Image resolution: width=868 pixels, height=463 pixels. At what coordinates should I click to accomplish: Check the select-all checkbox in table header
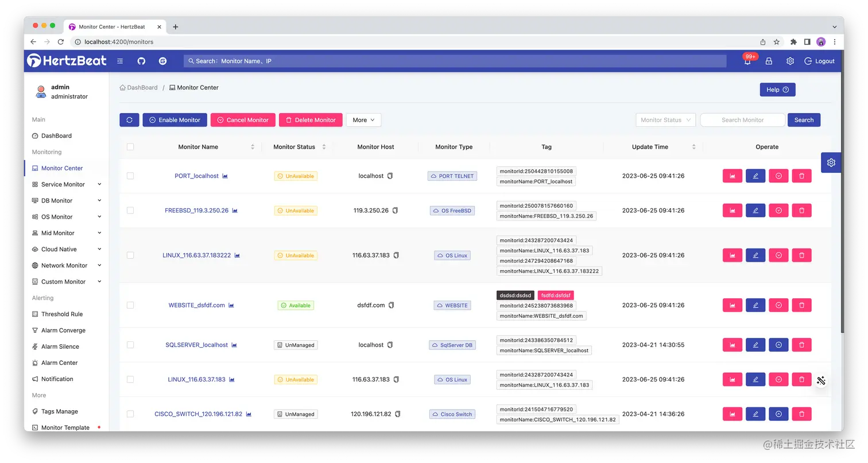point(130,147)
